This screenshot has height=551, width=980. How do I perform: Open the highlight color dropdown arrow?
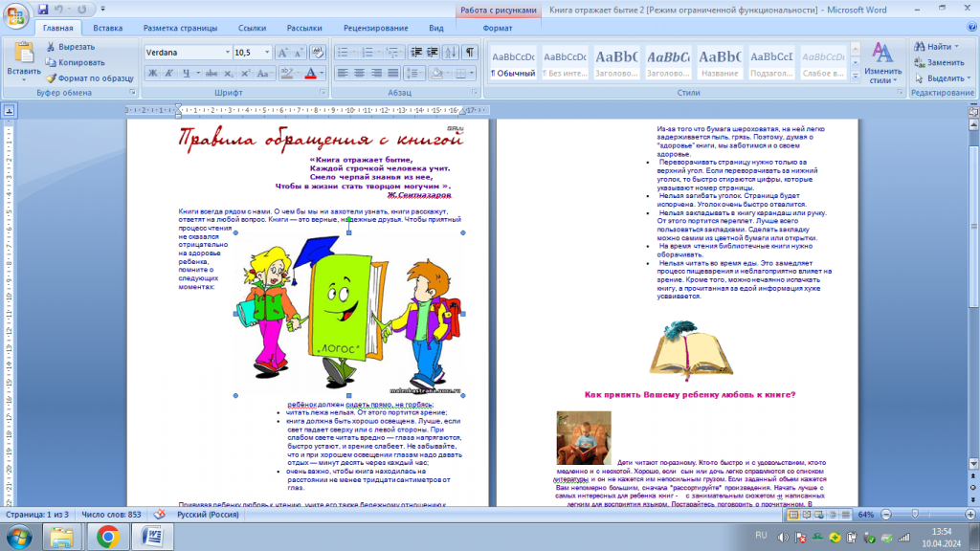pyautogui.click(x=298, y=74)
